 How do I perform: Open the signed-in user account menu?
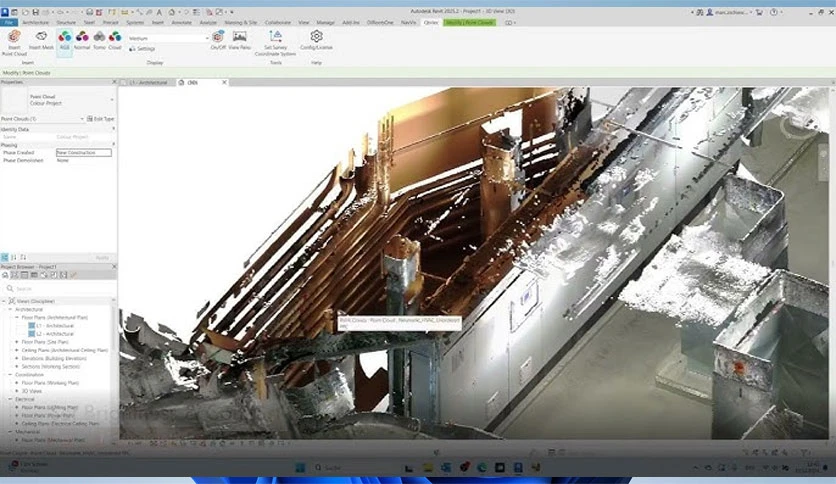(729, 12)
